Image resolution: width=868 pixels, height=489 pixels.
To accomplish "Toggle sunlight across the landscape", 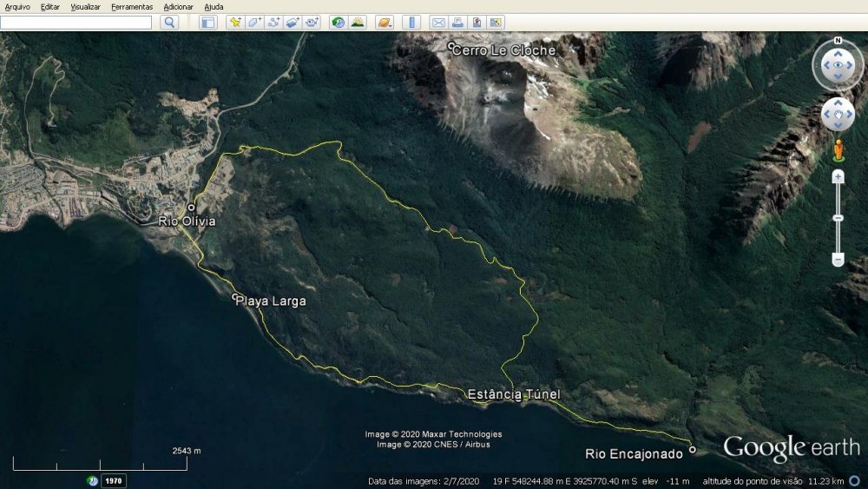I will click(x=358, y=23).
